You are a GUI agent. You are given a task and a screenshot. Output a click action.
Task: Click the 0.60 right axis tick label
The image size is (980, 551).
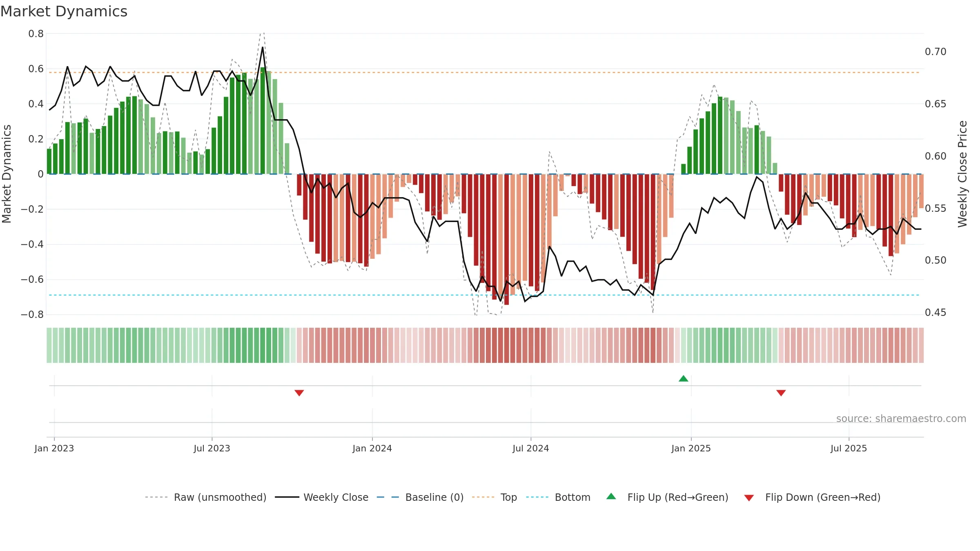pos(935,156)
